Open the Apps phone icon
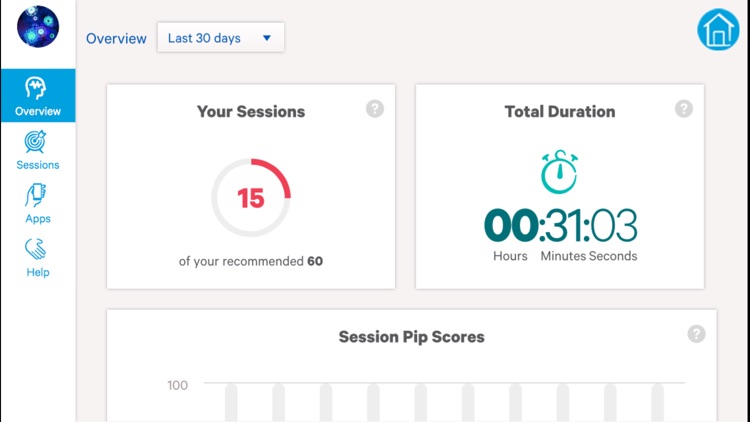This screenshot has width=750, height=422. point(37,195)
